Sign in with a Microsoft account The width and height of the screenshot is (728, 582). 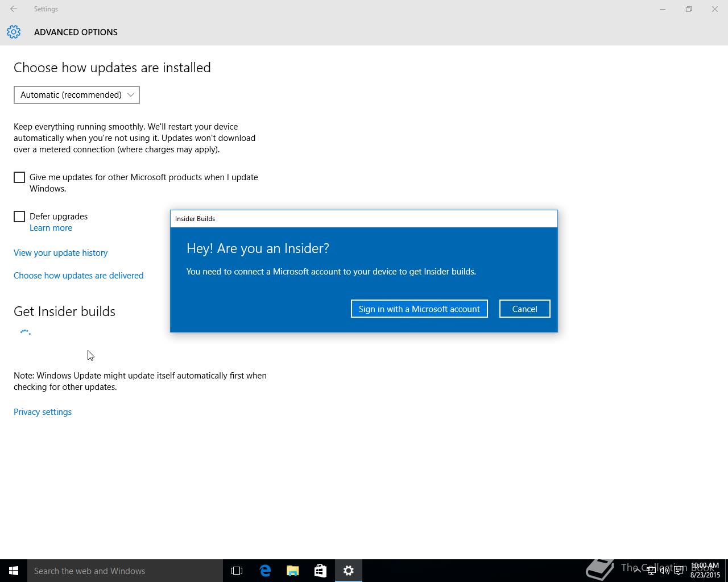pos(419,309)
